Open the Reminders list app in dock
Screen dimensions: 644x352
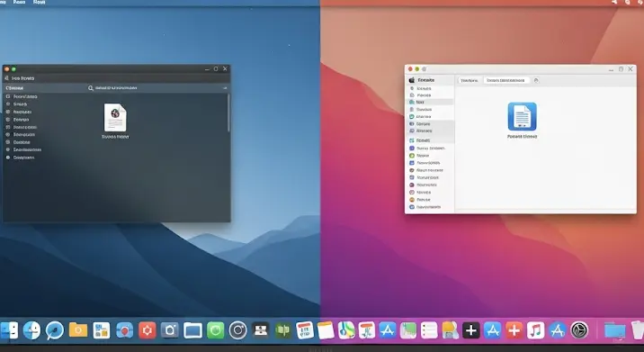tap(429, 330)
